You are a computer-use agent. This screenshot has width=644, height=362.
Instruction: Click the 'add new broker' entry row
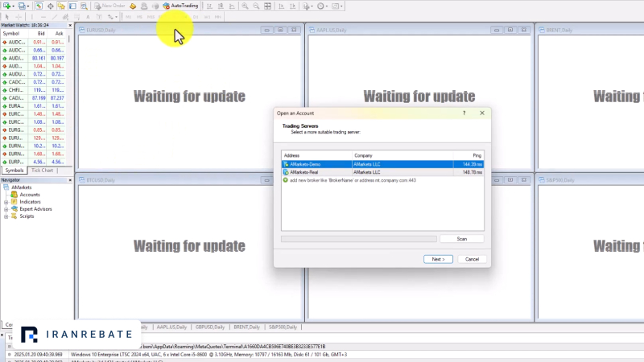tap(383, 180)
